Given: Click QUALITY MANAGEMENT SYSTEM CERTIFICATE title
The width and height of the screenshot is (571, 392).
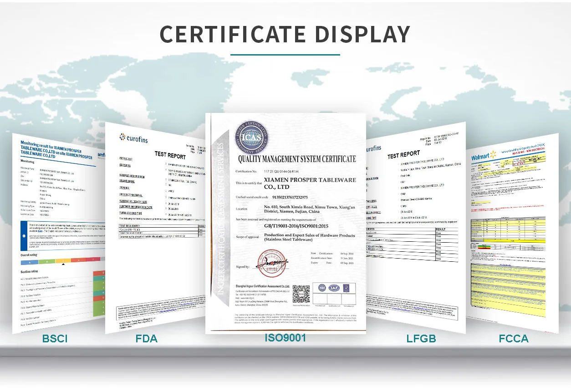Looking at the screenshot, I should click(297, 159).
